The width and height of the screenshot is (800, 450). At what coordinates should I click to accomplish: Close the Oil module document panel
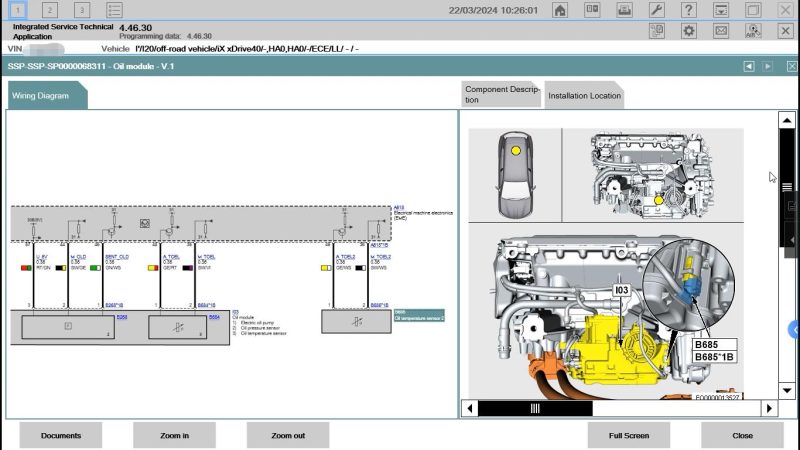click(792, 66)
